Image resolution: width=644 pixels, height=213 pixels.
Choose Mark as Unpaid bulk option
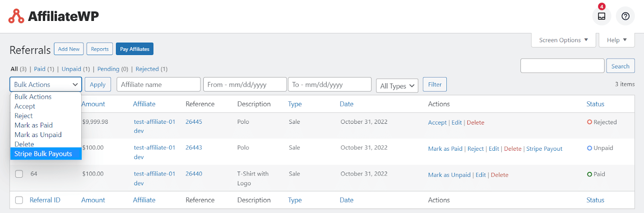(x=46, y=135)
